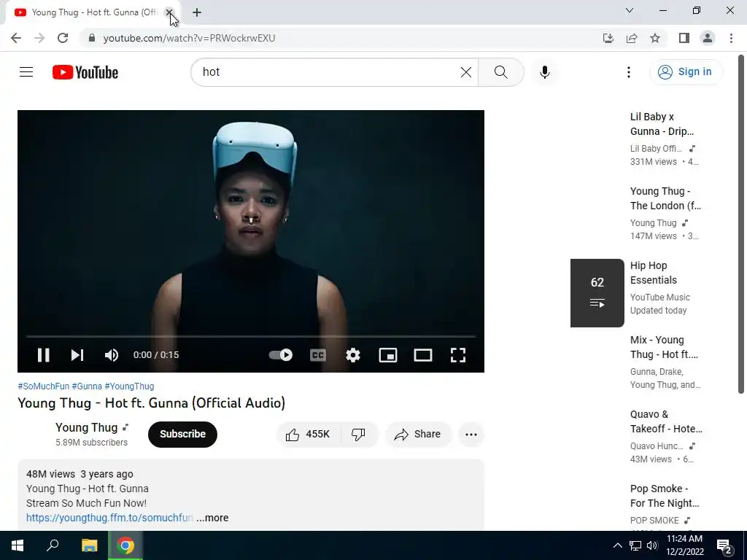Click the address bar URL
This screenshot has height=560, width=747.
189,38
